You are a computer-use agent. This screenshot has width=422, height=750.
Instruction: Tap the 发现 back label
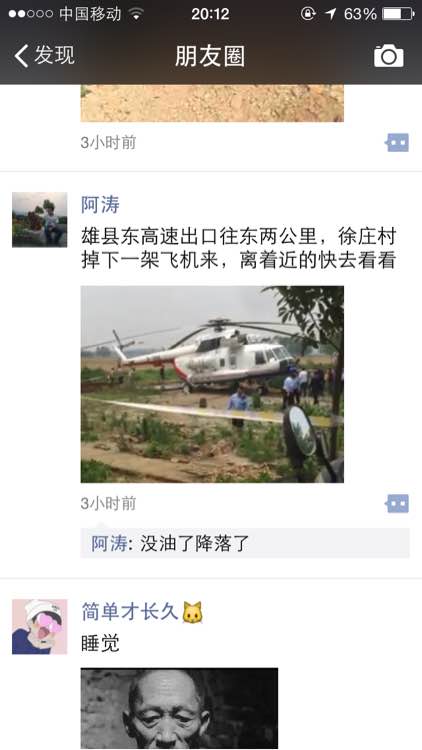pos(55,55)
